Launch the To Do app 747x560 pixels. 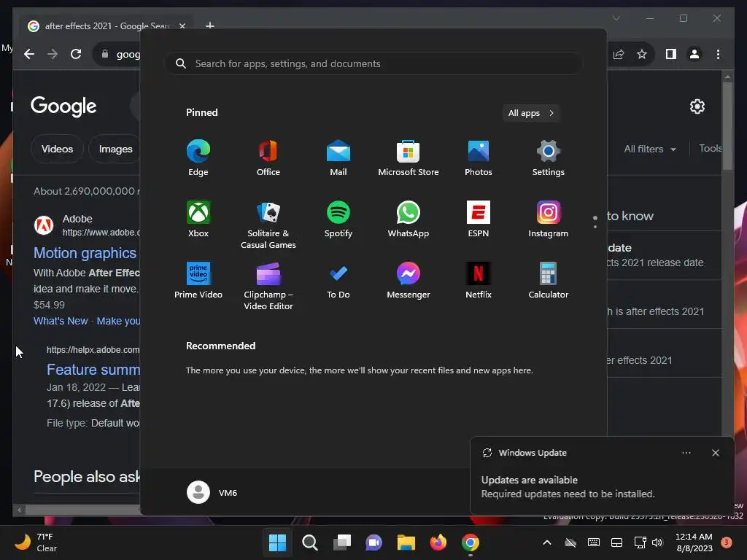[x=338, y=281]
